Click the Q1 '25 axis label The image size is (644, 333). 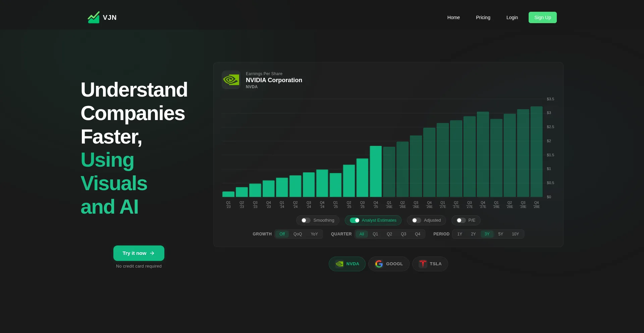tap(335, 205)
